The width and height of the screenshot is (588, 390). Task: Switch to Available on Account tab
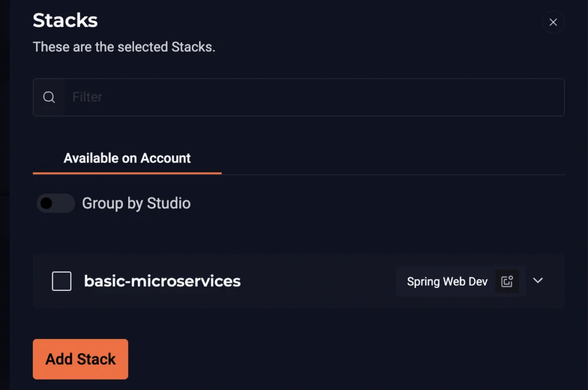[x=127, y=158]
